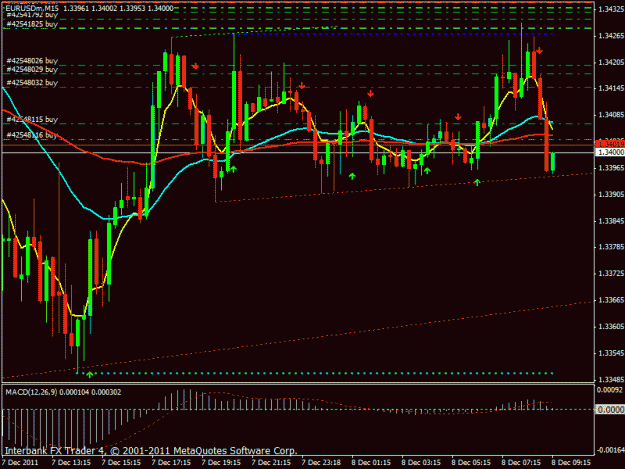Click the 7 Dec 21:15 time label
This screenshot has height=469, width=625.
click(x=271, y=463)
